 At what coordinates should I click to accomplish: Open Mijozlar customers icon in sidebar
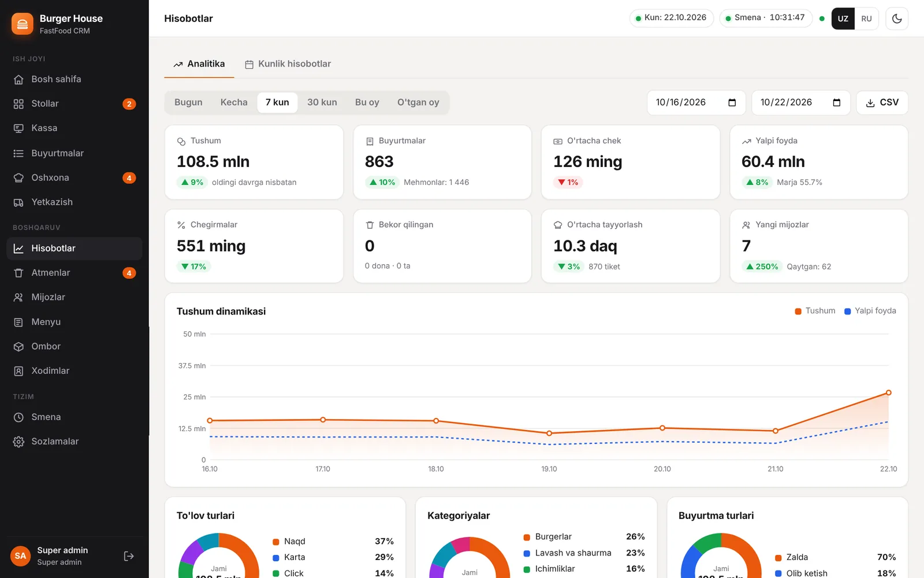tap(18, 297)
